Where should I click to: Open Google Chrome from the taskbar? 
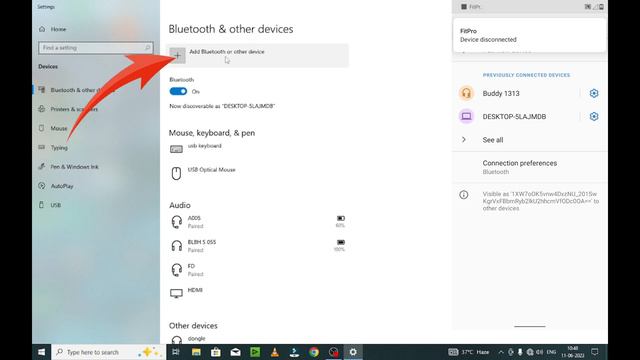pyautogui.click(x=314, y=352)
